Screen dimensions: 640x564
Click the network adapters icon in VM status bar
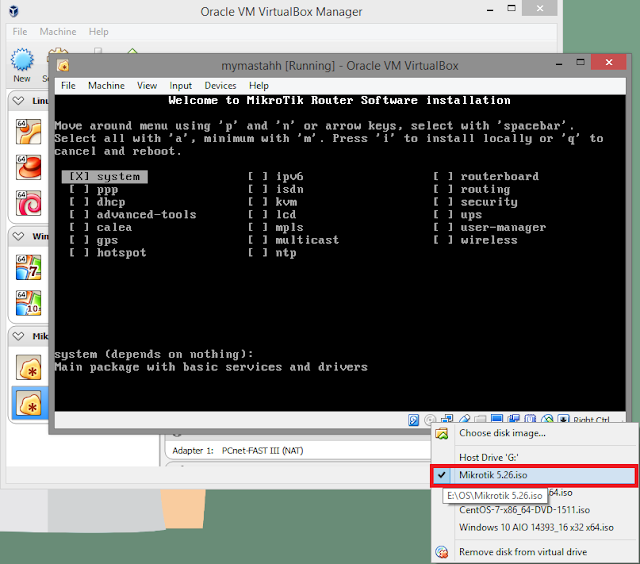click(x=447, y=419)
